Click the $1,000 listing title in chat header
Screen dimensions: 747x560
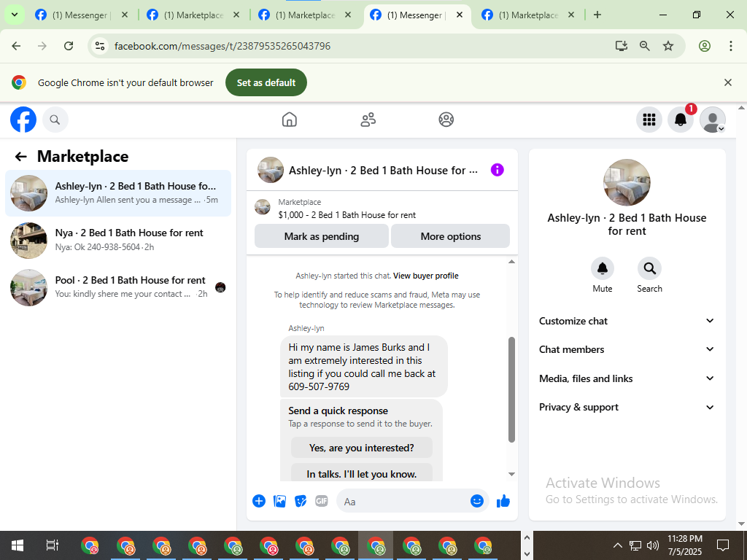[x=347, y=215]
